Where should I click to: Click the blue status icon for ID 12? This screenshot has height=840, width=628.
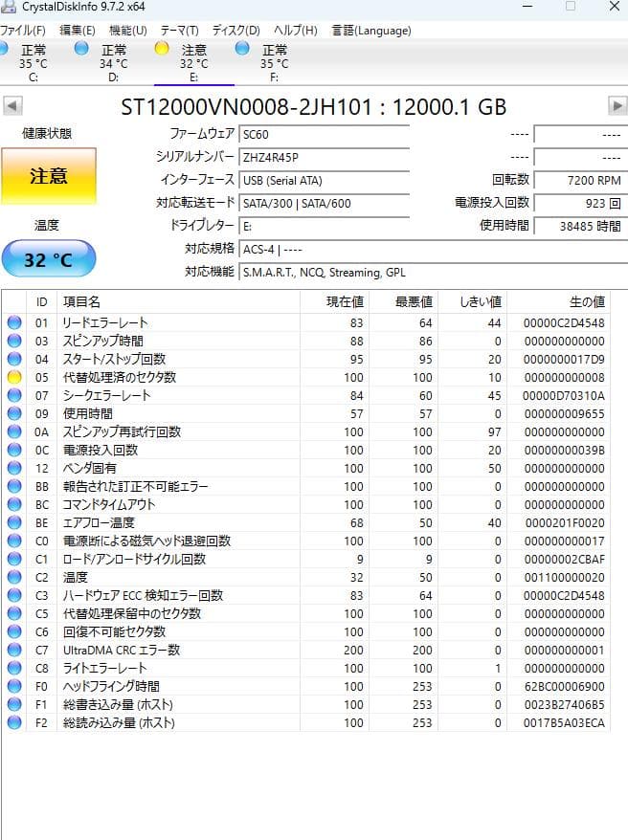[x=14, y=468]
